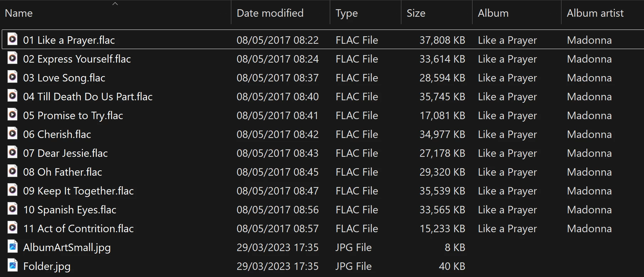Select 04 Till Death Do Us Part.flac
This screenshot has width=644, height=277.
(88, 97)
